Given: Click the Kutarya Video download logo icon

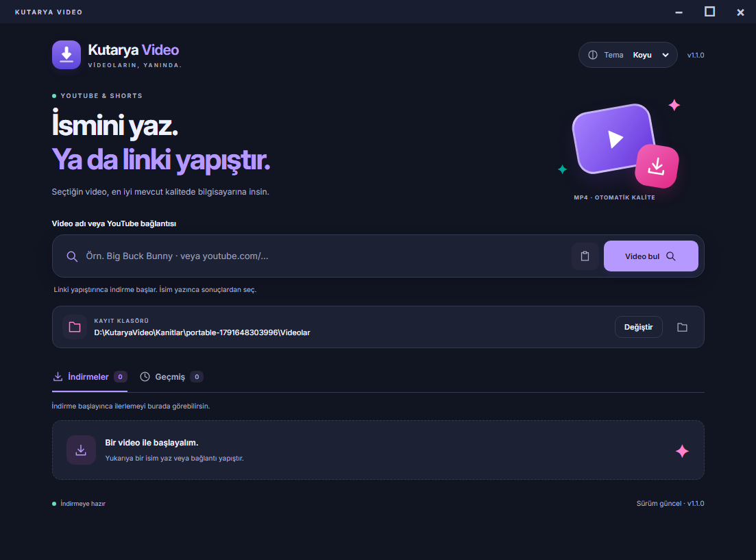Looking at the screenshot, I should tap(66, 55).
